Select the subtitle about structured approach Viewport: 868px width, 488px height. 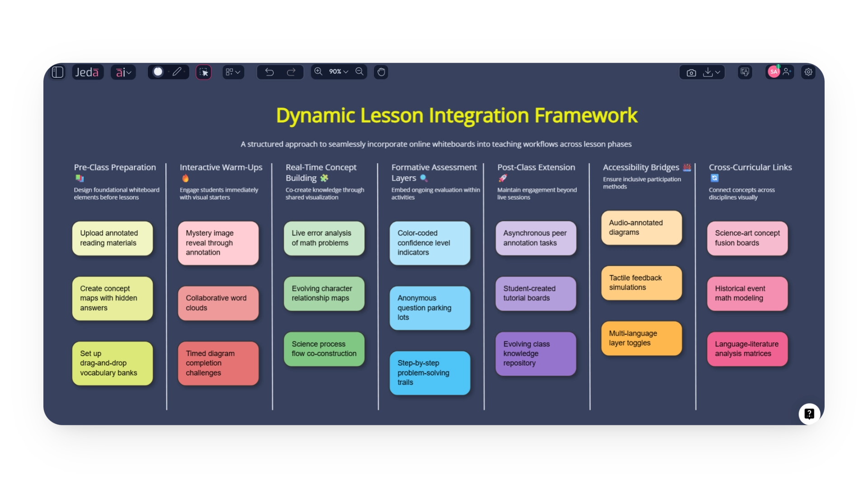(436, 144)
